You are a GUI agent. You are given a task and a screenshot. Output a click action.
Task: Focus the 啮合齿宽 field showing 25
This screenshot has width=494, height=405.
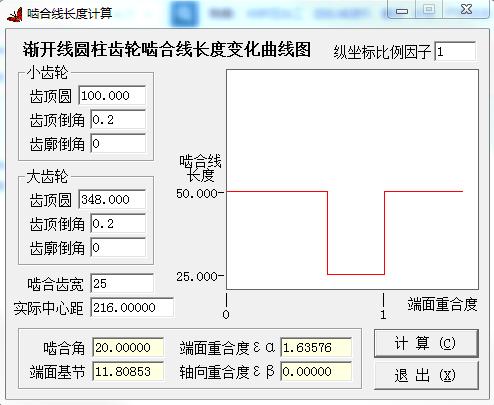pyautogui.click(x=122, y=284)
